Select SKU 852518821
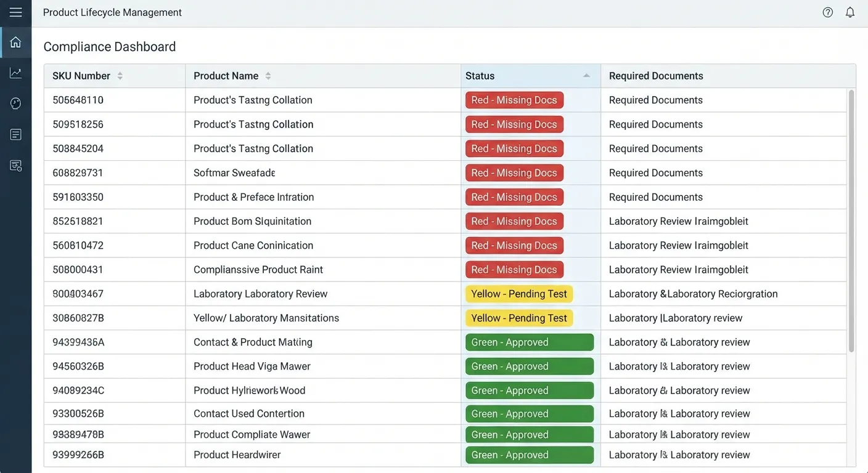 [78, 221]
